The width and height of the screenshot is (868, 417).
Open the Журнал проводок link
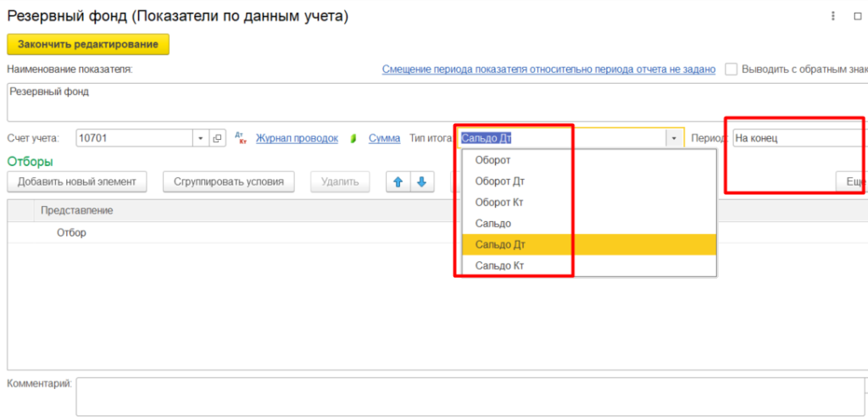[x=297, y=138]
